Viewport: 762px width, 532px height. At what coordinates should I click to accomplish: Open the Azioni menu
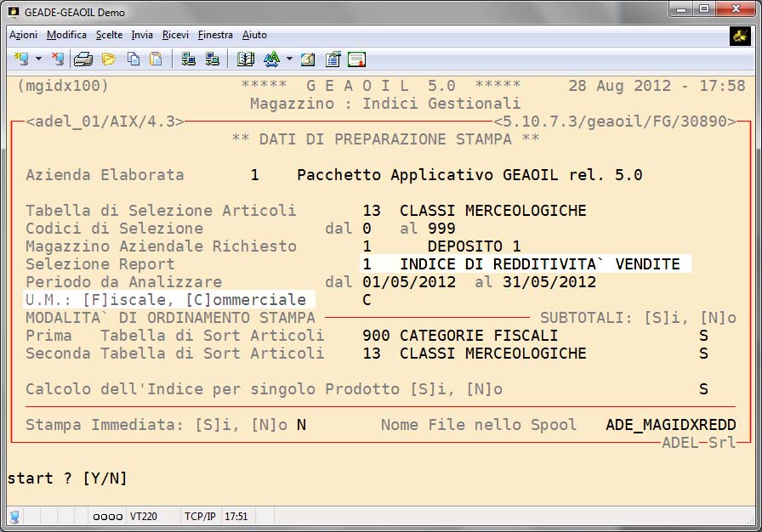tap(23, 35)
